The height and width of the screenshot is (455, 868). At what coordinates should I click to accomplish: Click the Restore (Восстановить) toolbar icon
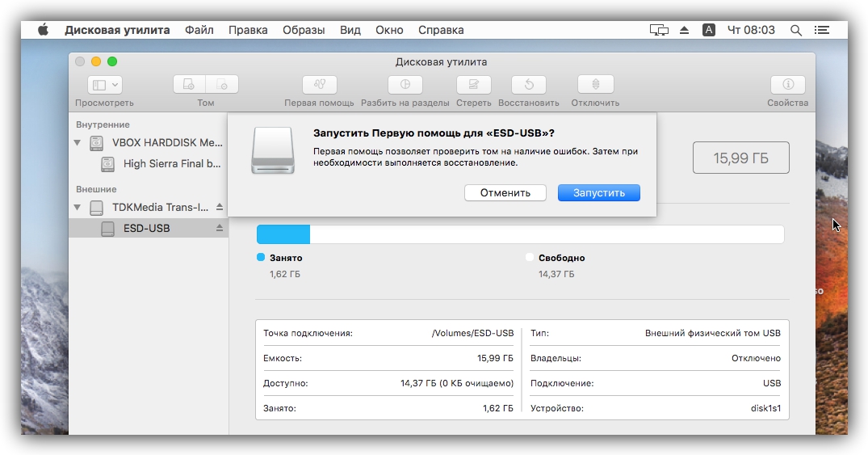click(x=528, y=84)
